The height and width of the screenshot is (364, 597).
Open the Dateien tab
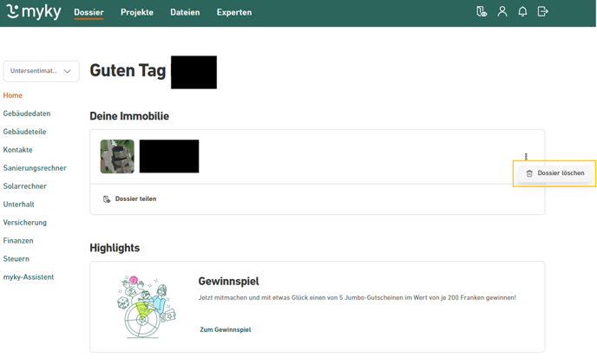[185, 13]
